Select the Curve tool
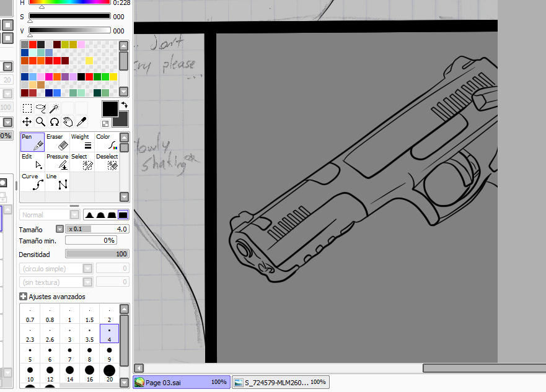 (x=32, y=181)
